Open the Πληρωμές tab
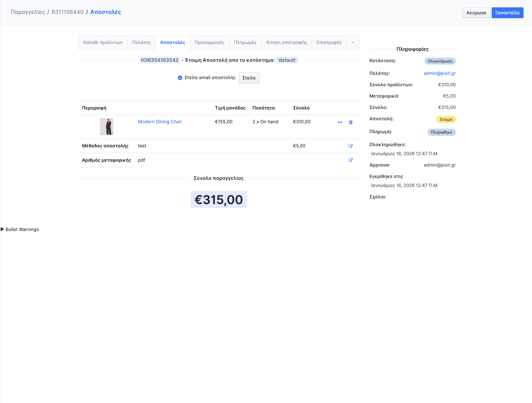532x403 pixels. pyautogui.click(x=245, y=43)
